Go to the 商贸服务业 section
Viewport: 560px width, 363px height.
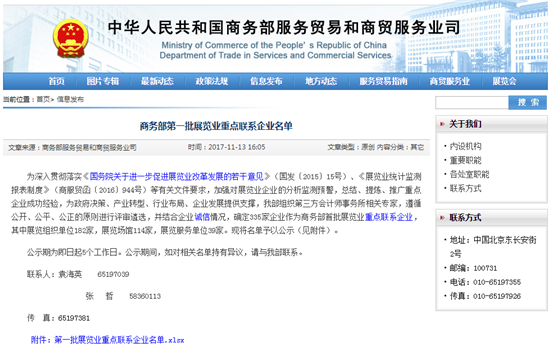click(x=450, y=81)
